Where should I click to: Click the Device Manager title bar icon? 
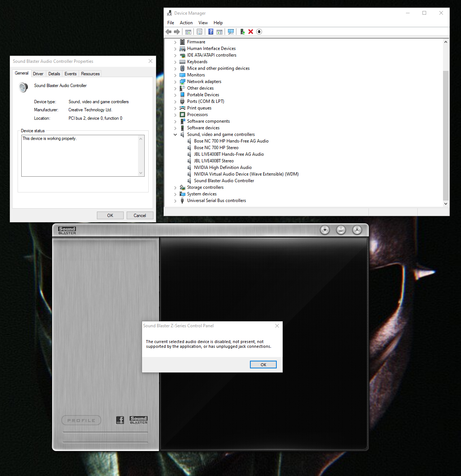coord(169,13)
